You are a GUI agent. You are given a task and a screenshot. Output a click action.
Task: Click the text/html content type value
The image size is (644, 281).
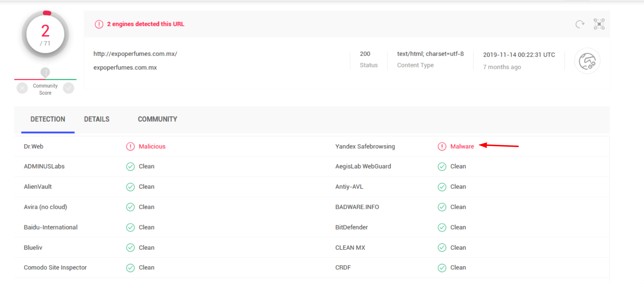click(430, 54)
